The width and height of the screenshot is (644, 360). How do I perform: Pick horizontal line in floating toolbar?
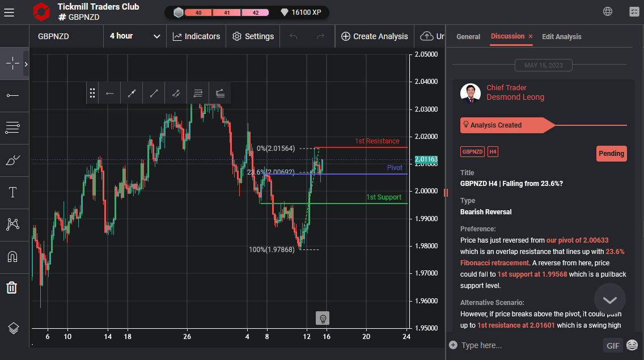pyautogui.click(x=109, y=94)
